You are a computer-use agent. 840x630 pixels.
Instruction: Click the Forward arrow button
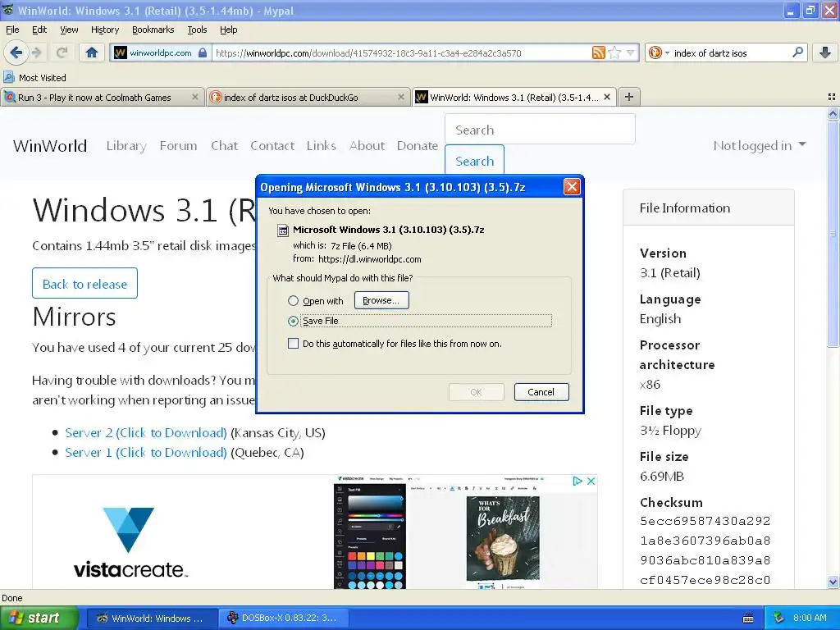click(x=37, y=52)
